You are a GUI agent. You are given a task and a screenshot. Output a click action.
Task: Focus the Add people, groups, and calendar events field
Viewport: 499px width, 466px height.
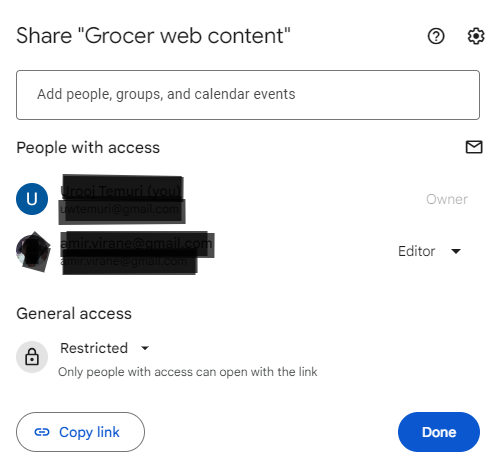[x=248, y=95]
